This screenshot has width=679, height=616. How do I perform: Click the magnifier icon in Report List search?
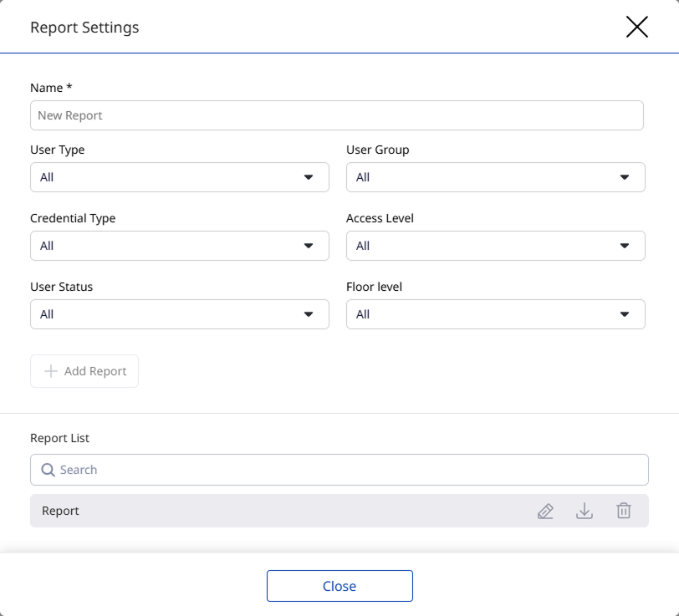coord(48,470)
